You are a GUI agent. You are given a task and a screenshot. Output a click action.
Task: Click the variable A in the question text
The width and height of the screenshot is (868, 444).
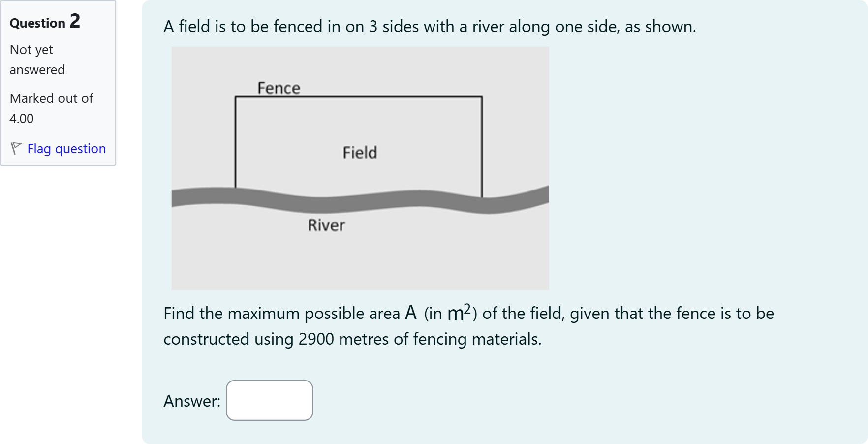[x=410, y=313]
